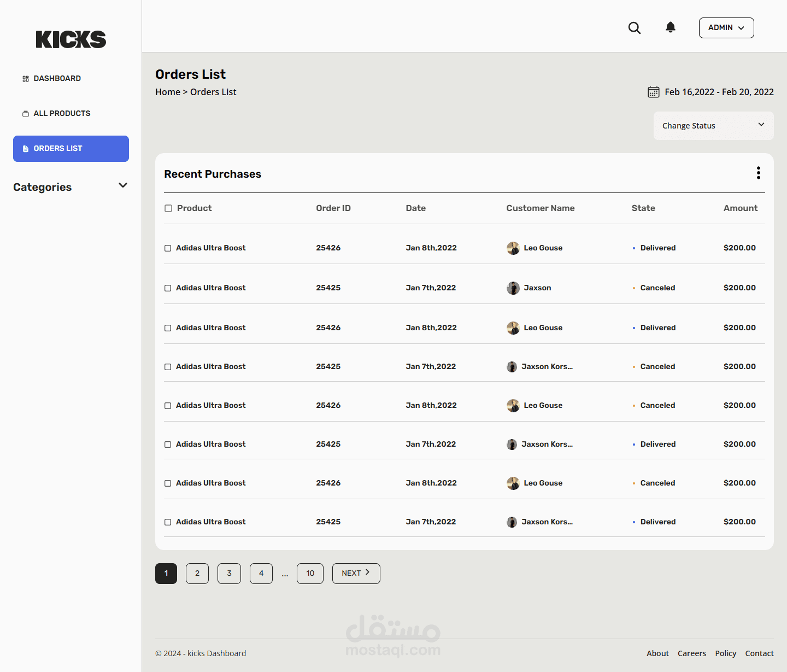The height and width of the screenshot is (672, 787).
Task: Check the first Adidas Ultra Boost order row
Action: coord(168,248)
